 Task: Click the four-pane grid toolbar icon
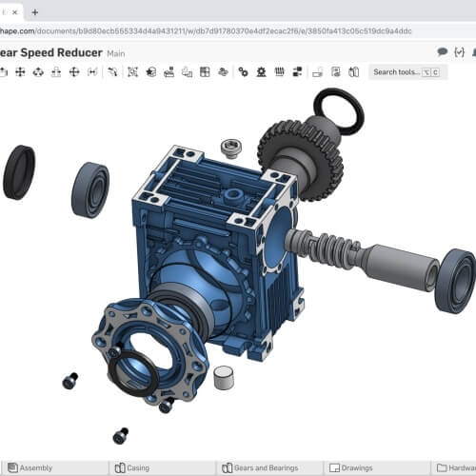[x=205, y=72]
